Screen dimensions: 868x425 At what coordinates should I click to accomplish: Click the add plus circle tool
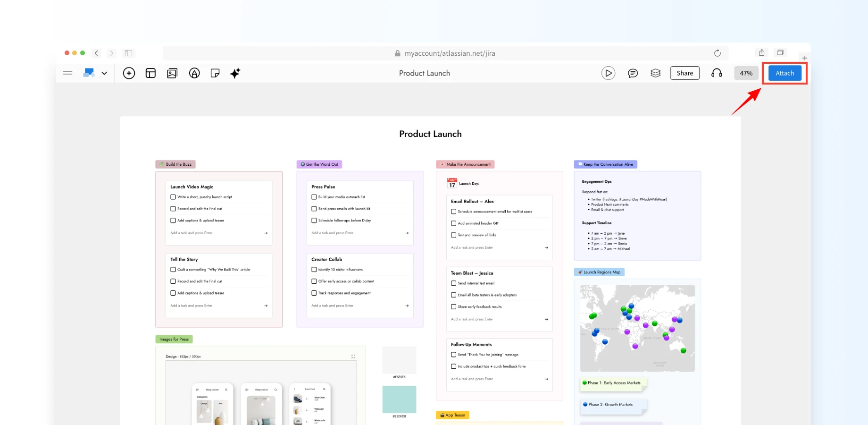129,73
